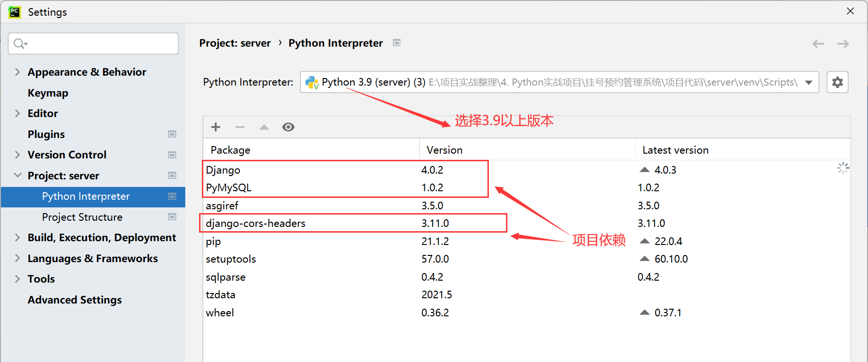Open Advanced Settings page
868x362 pixels.
pos(75,300)
